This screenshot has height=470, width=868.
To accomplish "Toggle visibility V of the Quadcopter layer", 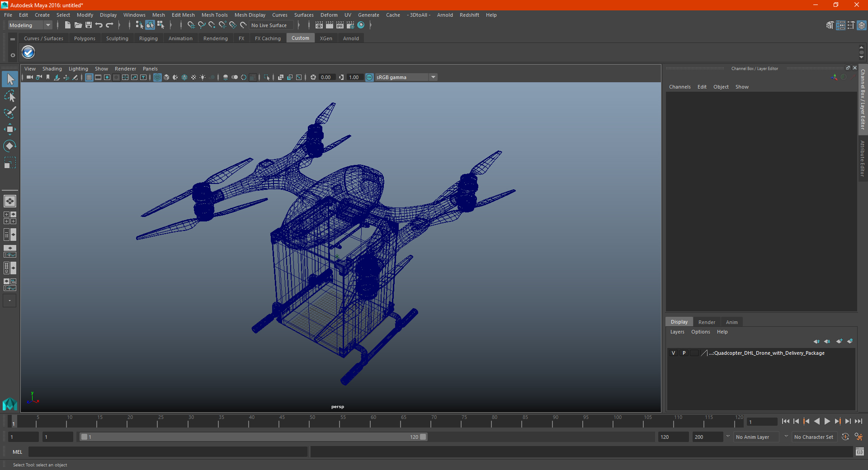I will [673, 353].
